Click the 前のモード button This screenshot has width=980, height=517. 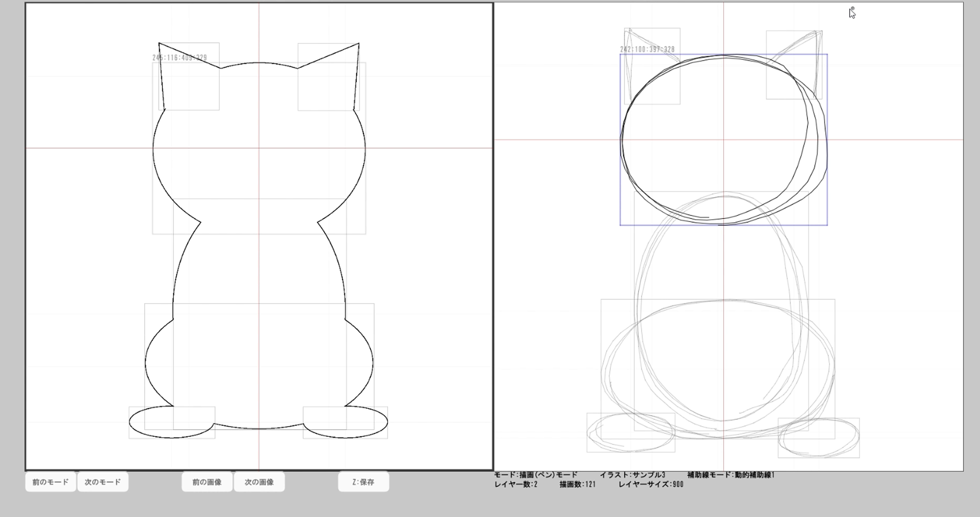(x=51, y=482)
